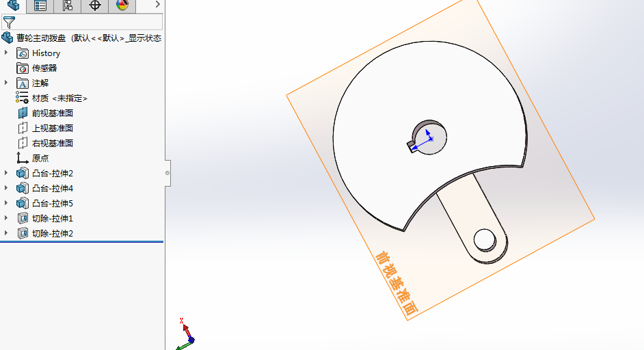The height and width of the screenshot is (350, 644).
Task: Expand the 凸台-拉伸2 feature
Action: click(x=5, y=172)
